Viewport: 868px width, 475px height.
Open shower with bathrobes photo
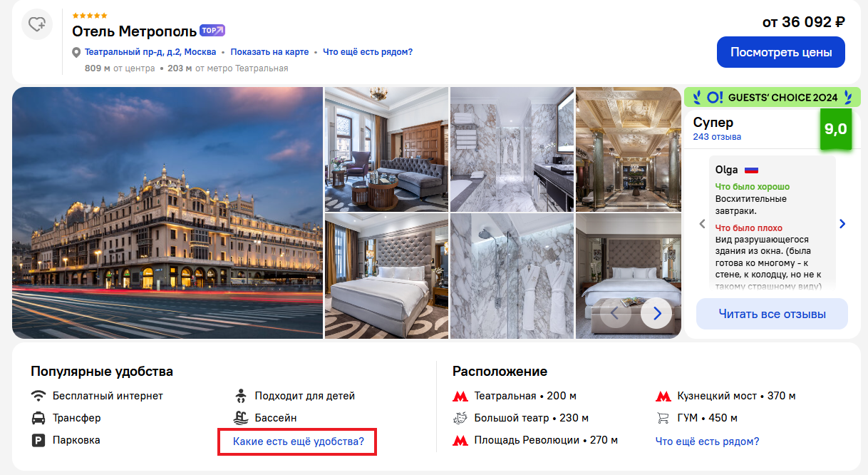click(512, 276)
